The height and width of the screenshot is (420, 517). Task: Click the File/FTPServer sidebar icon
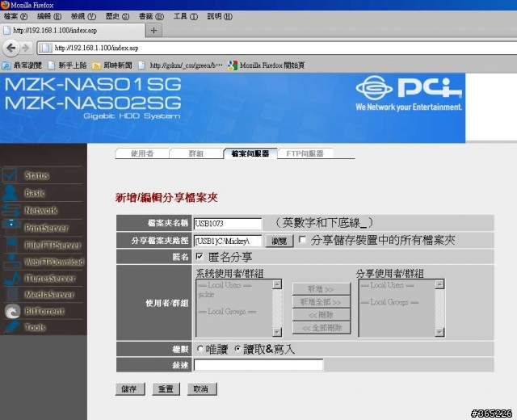pyautogui.click(x=11, y=245)
